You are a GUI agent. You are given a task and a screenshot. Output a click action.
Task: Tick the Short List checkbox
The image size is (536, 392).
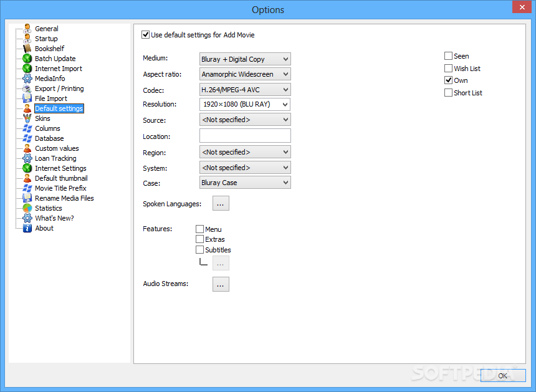(x=448, y=93)
